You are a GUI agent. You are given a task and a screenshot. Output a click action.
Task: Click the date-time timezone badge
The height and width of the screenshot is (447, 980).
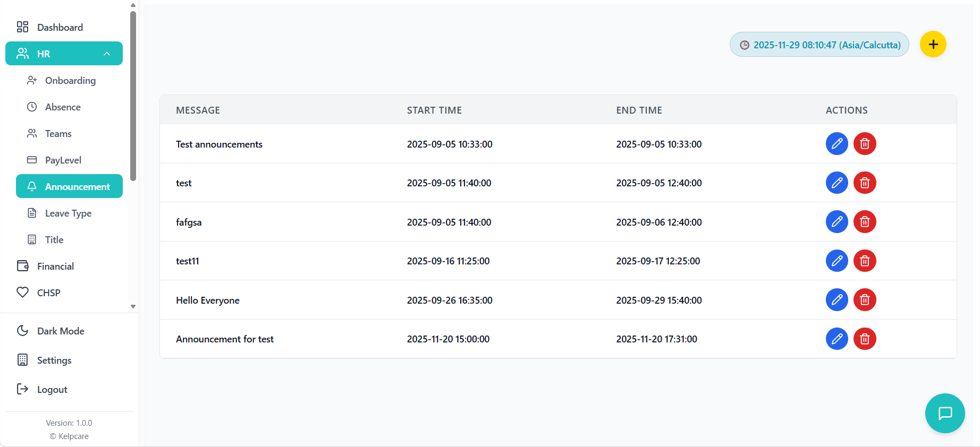pyautogui.click(x=819, y=45)
